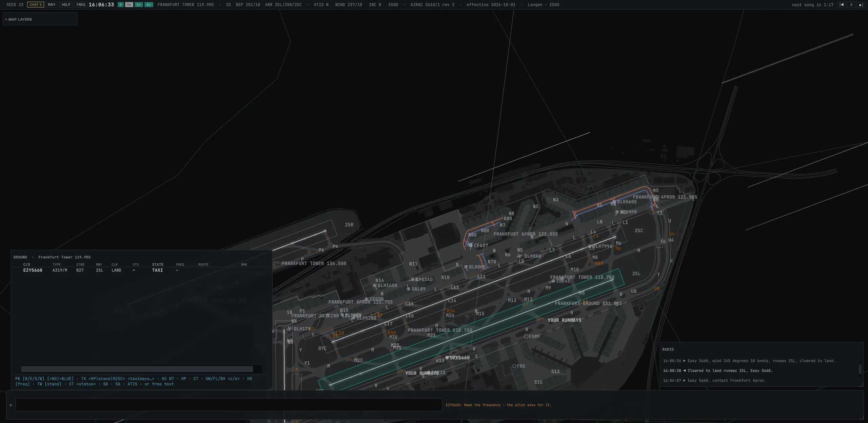Select the DLH8KG aircraft symbol

coord(519,256)
